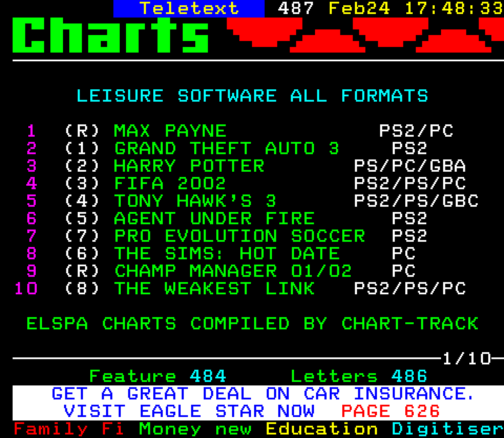Select the cyan Digitiser fastext link
The width and height of the screenshot is (504, 438).
coord(448,429)
